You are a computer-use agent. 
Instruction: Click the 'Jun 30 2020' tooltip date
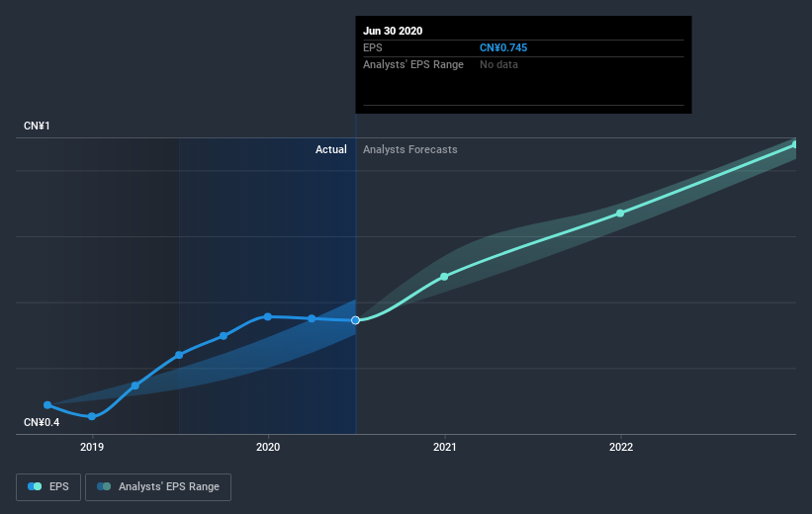point(393,31)
